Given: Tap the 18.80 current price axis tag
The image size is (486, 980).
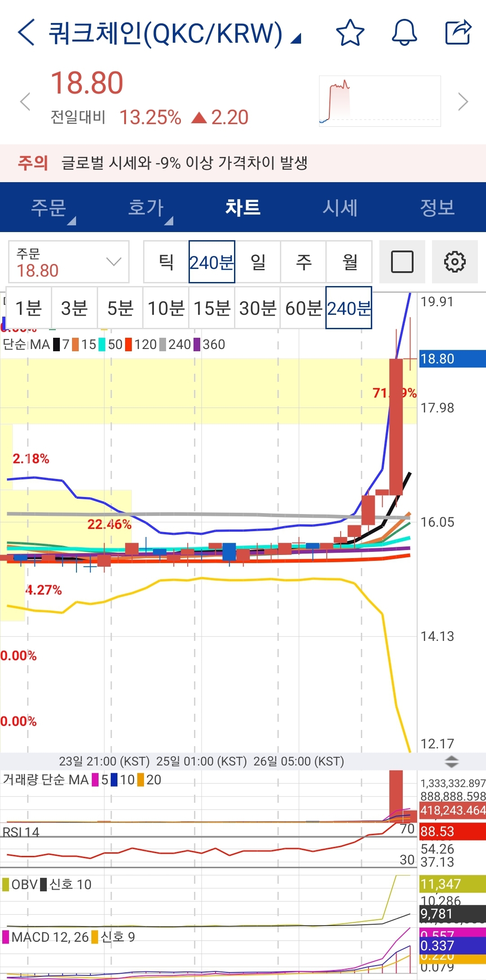Looking at the screenshot, I should point(452,359).
